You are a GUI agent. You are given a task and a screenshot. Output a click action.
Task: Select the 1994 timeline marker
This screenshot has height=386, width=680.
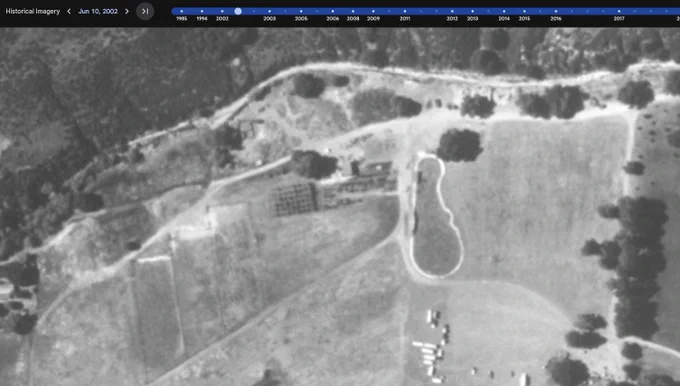tap(202, 11)
